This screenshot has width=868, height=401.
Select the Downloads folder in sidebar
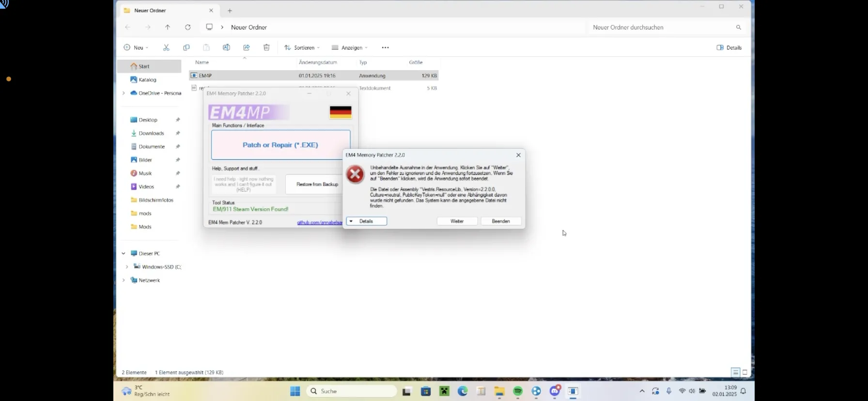[151, 133]
